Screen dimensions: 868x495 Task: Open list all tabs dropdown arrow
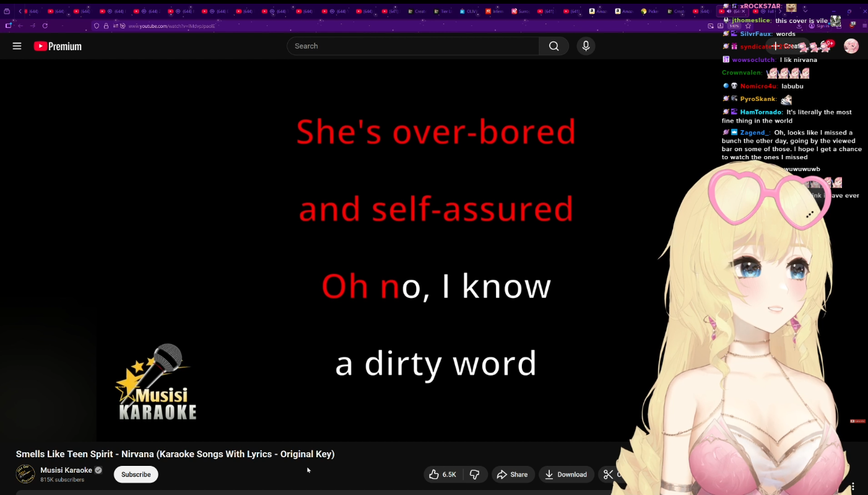(x=805, y=11)
